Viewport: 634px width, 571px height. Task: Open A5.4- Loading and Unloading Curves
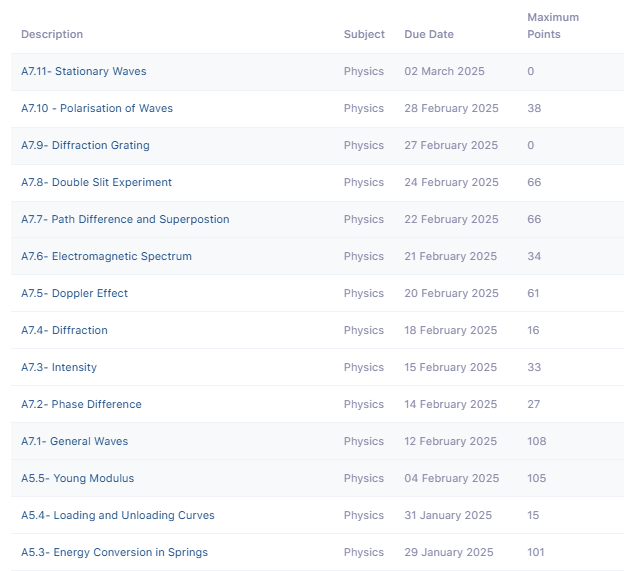click(117, 515)
